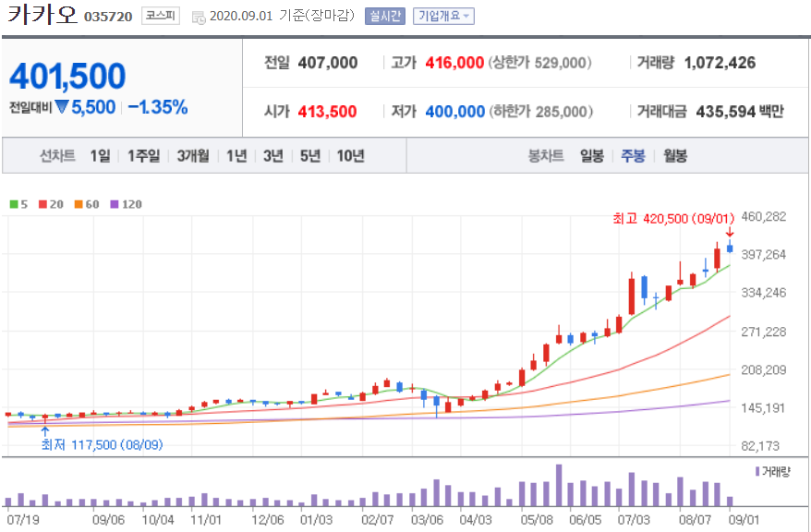Click the previous close value 407,000

328,63
